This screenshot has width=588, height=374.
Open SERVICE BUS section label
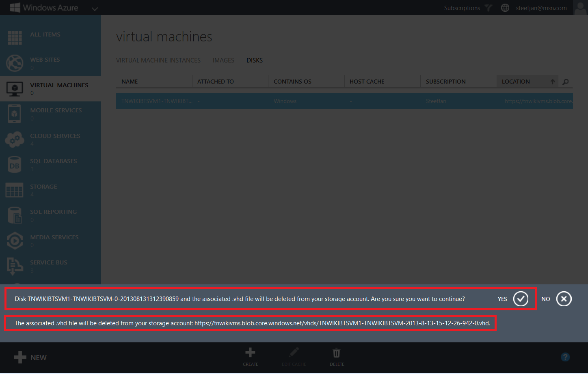point(49,262)
